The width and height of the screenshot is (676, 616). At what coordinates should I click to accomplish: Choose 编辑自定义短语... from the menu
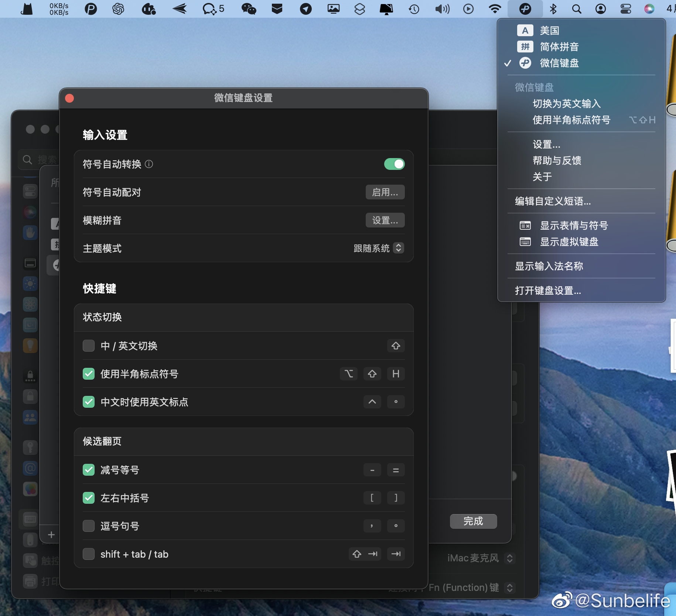click(x=553, y=201)
